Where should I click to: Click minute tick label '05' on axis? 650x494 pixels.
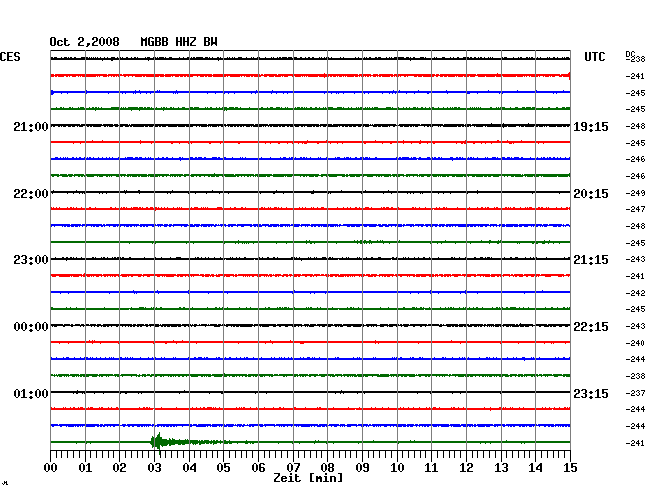[x=223, y=468]
